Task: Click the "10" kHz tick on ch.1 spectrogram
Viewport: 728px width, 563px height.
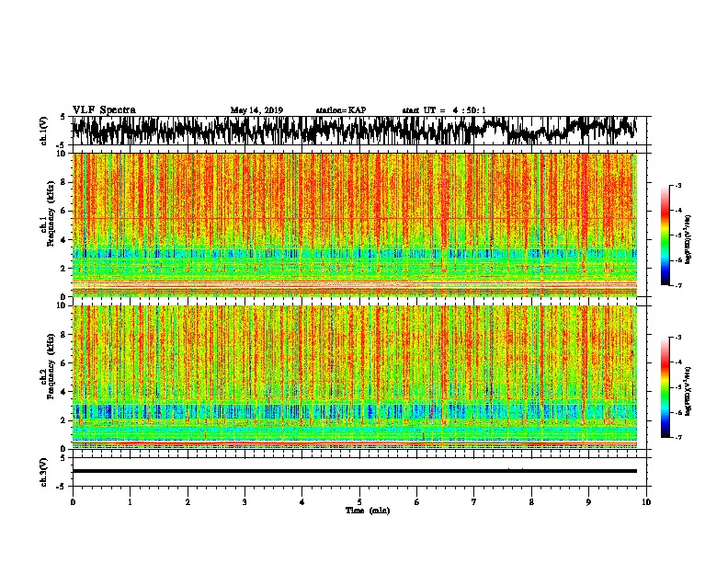Action: click(62, 154)
